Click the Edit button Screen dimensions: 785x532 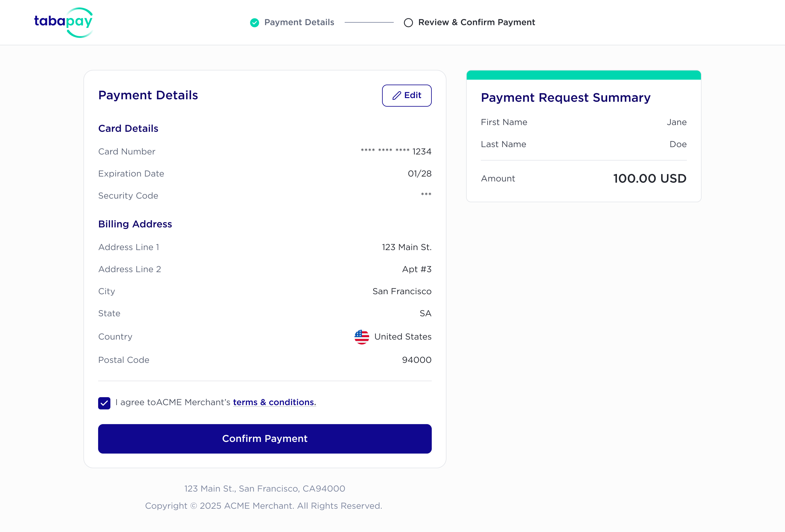[407, 96]
